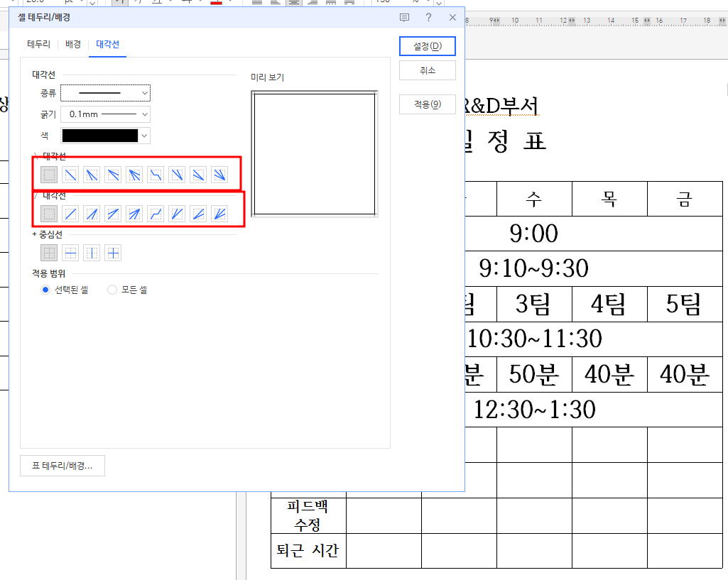Apply horizontal center line

[70, 253]
